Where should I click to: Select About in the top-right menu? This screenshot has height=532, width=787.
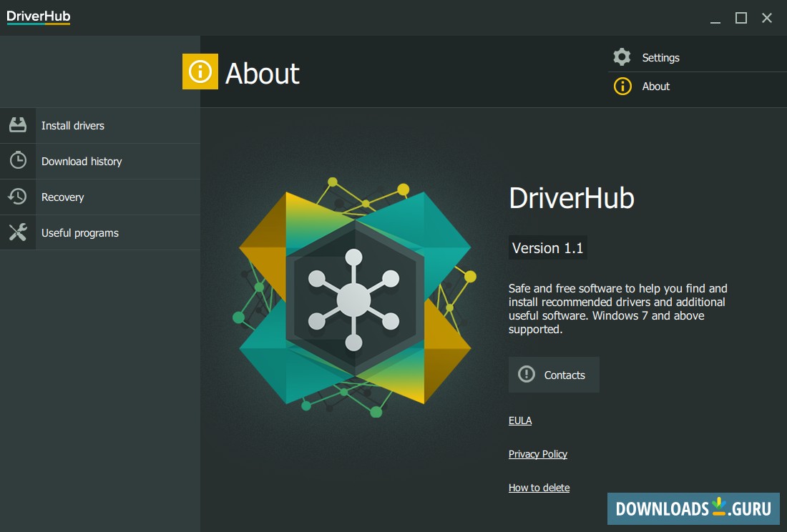697,87
